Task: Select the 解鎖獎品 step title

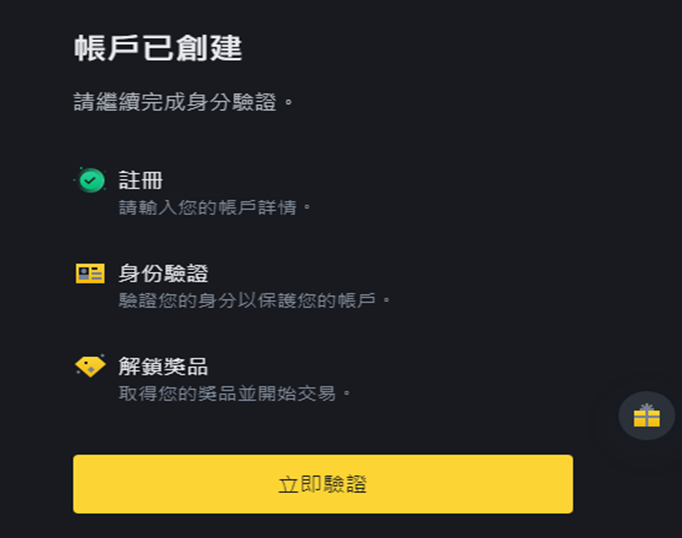Action: coord(163,366)
